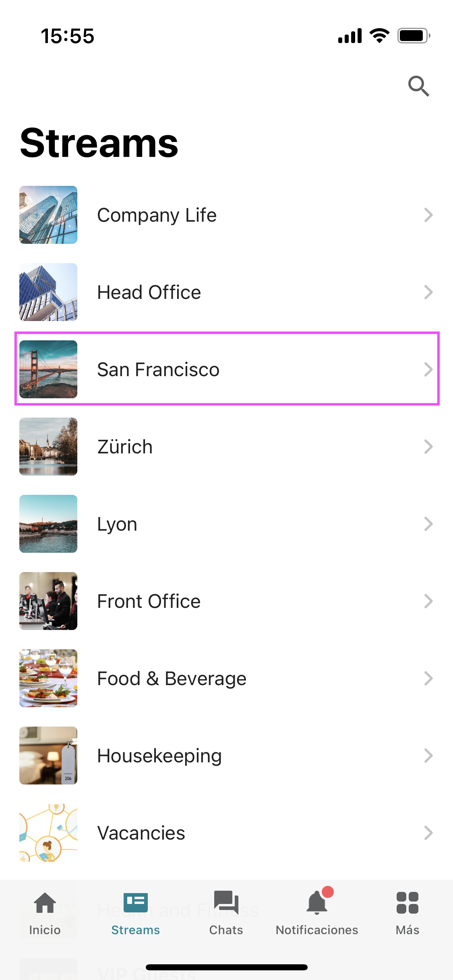This screenshot has width=453, height=980.
Task: Expand the Head Office chevron
Action: tap(428, 292)
